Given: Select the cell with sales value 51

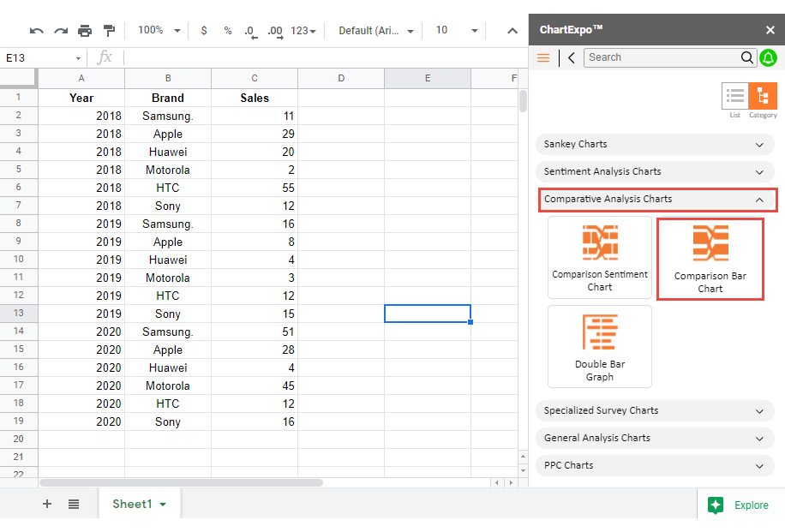Looking at the screenshot, I should [255, 332].
